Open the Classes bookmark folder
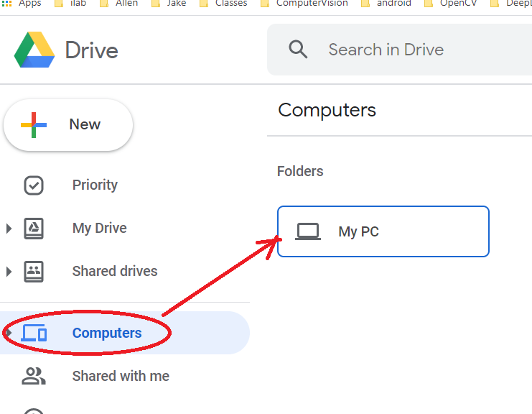The width and height of the screenshot is (532, 414). (230, 4)
